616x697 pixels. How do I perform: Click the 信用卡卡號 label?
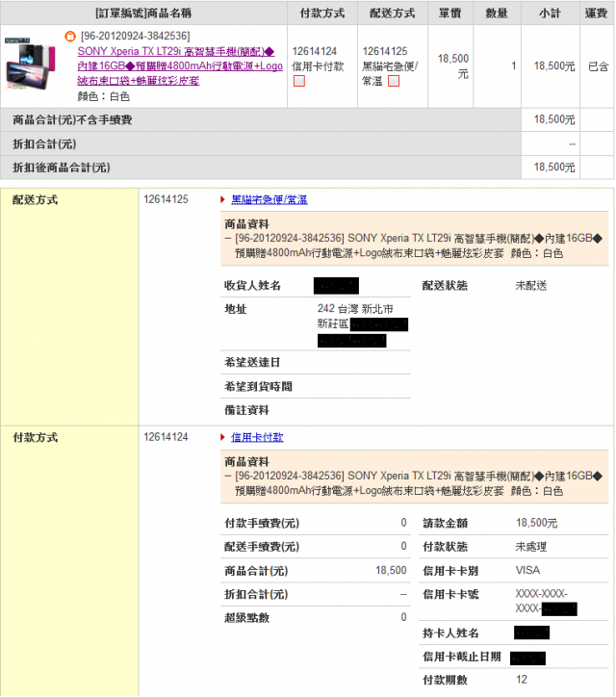[450, 594]
